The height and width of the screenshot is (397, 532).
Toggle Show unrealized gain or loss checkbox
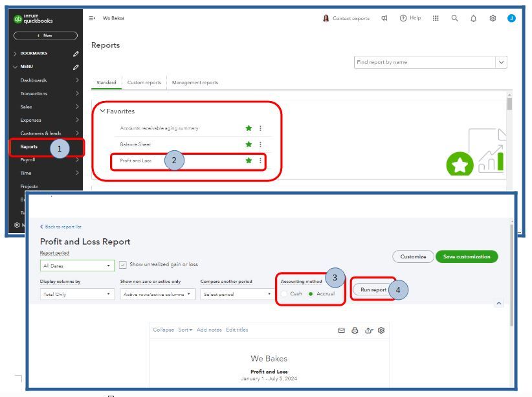(x=123, y=264)
